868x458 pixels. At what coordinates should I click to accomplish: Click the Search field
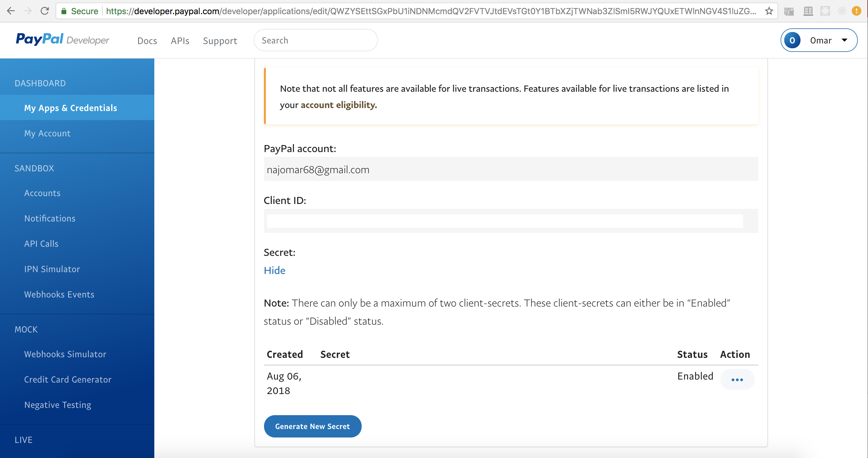(x=316, y=40)
